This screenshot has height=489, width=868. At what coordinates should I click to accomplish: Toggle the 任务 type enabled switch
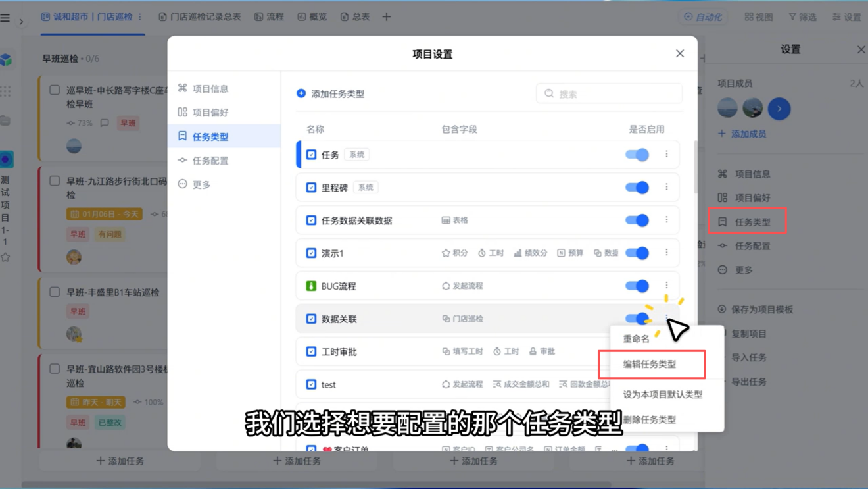(x=637, y=155)
